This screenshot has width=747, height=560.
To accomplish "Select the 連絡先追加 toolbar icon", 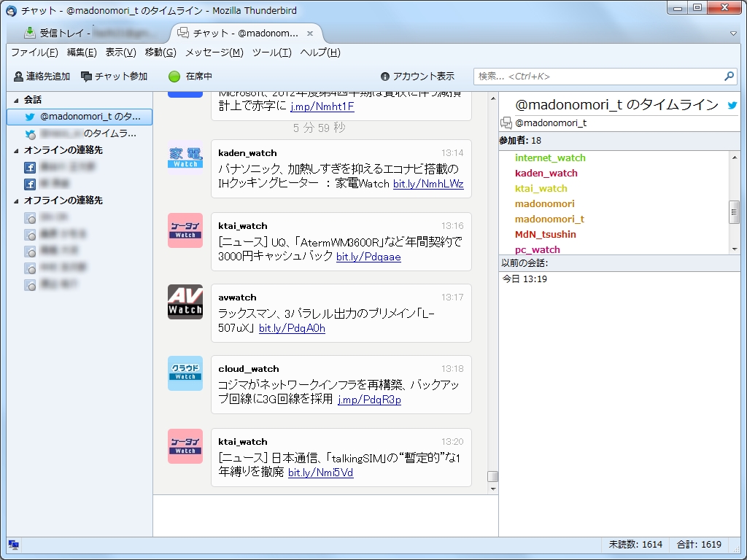I will 18,76.
